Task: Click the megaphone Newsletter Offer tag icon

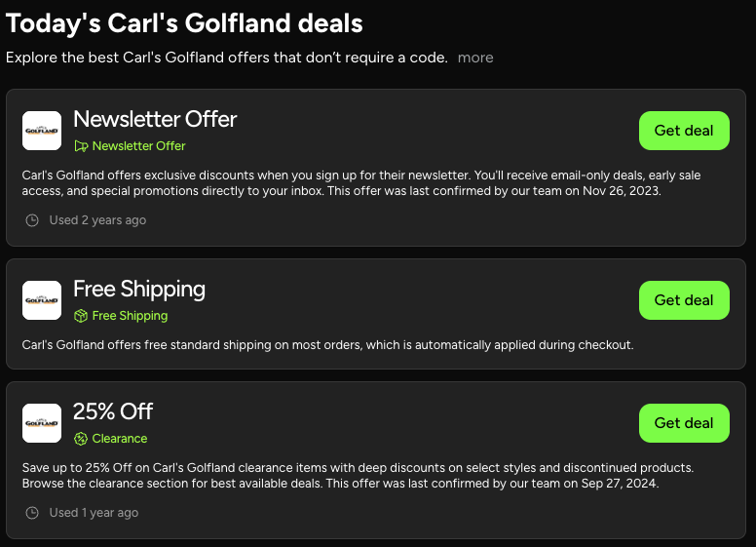Action: click(x=81, y=146)
